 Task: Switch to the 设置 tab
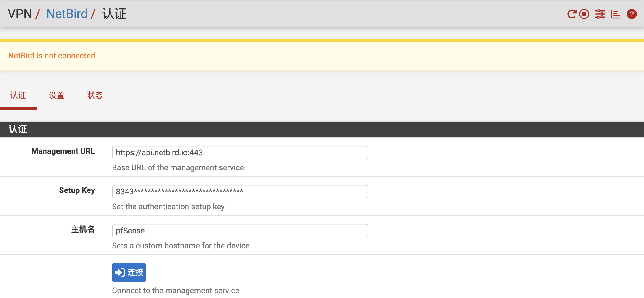(56, 95)
